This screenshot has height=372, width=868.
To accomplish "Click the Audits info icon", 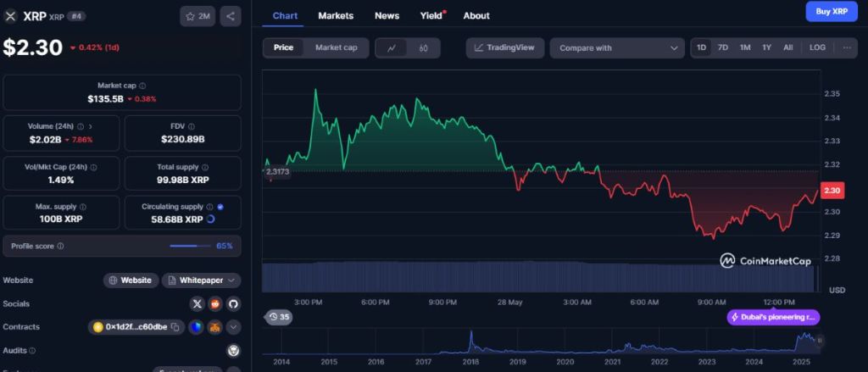I will pos(32,351).
